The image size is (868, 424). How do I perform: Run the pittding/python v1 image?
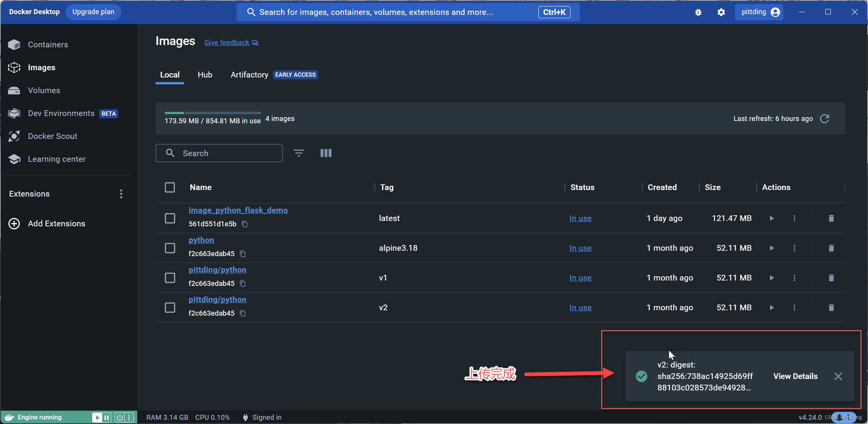(772, 278)
